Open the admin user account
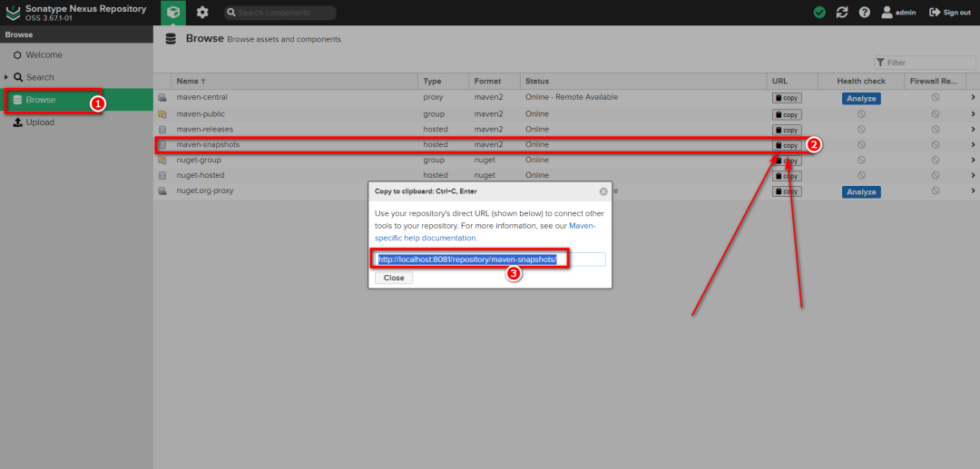 point(898,13)
